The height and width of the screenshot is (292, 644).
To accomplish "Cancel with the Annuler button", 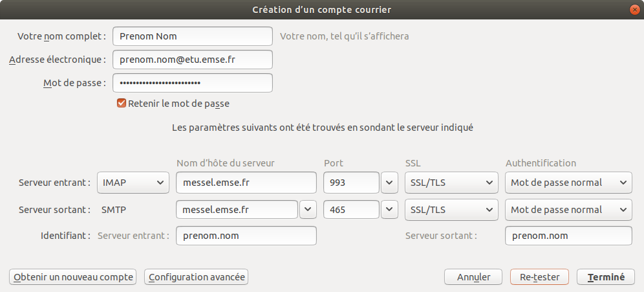I will [x=473, y=277].
